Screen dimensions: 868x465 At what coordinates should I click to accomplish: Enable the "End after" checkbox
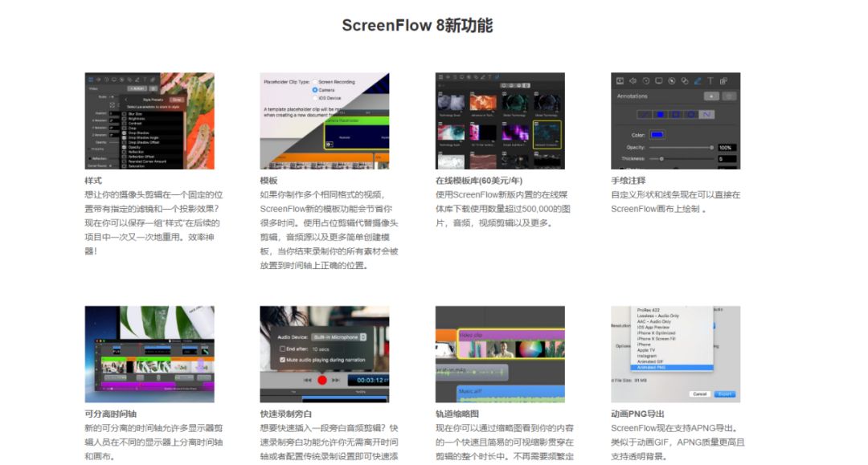(283, 348)
